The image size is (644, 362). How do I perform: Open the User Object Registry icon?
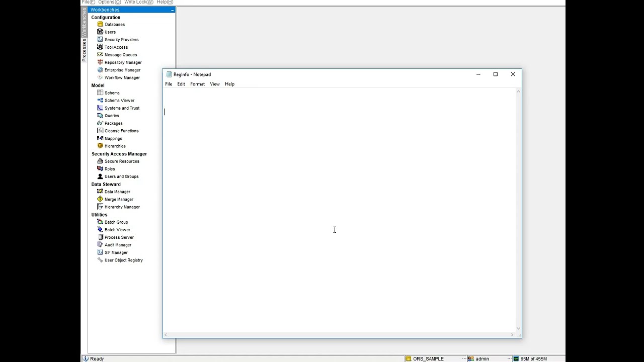100,260
